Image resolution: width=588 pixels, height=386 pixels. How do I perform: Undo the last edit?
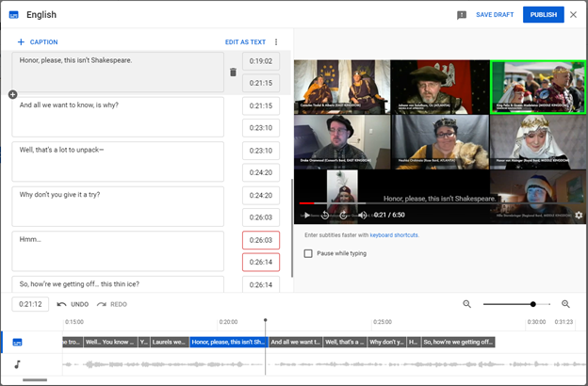(x=73, y=304)
